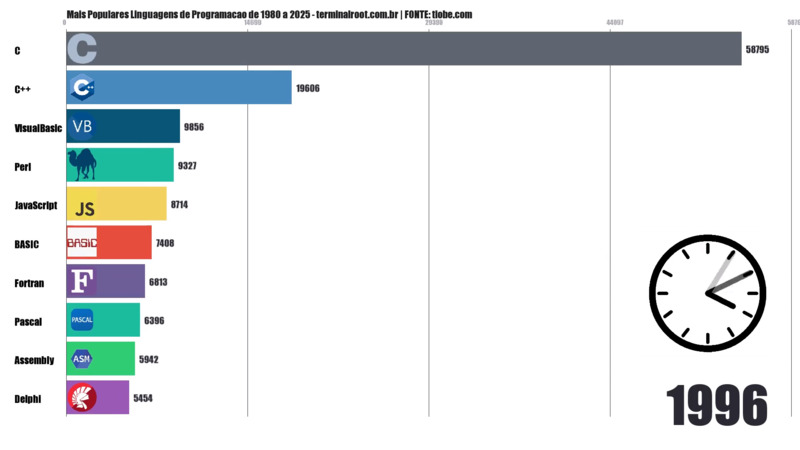Click the "C" row label

pyautogui.click(x=17, y=51)
